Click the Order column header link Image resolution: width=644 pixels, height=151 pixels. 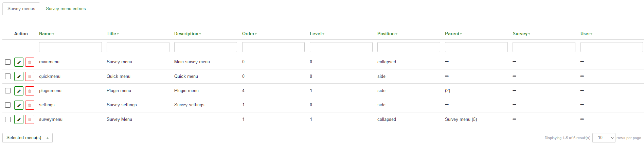tap(249, 34)
